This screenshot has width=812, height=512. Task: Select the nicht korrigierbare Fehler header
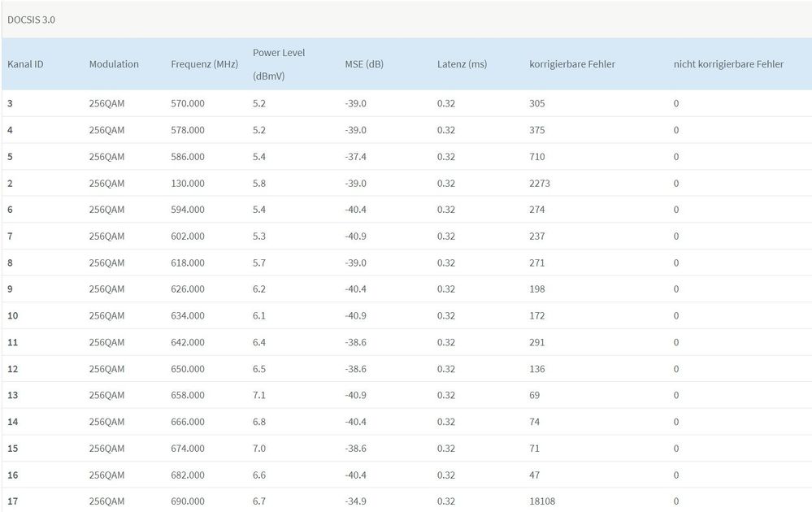point(728,64)
